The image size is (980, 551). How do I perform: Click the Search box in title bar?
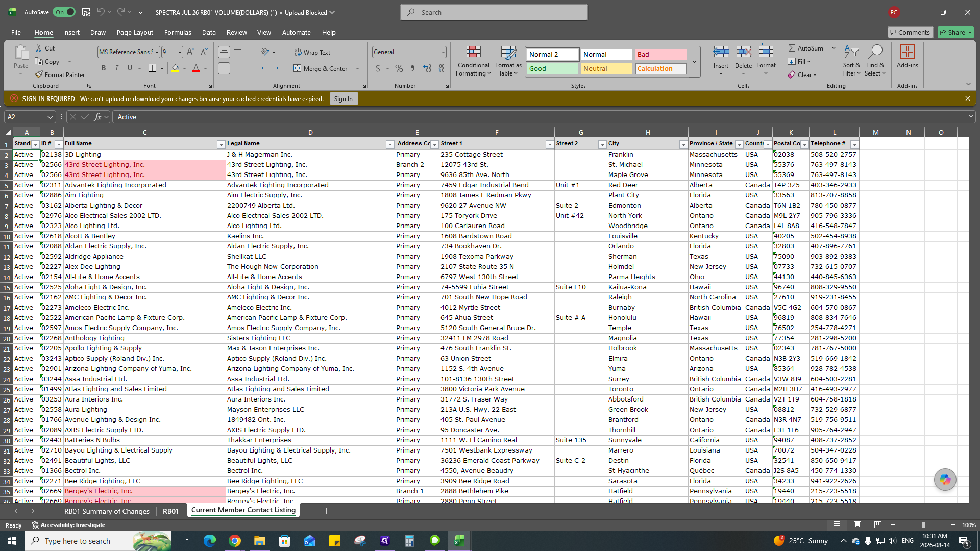494,12
